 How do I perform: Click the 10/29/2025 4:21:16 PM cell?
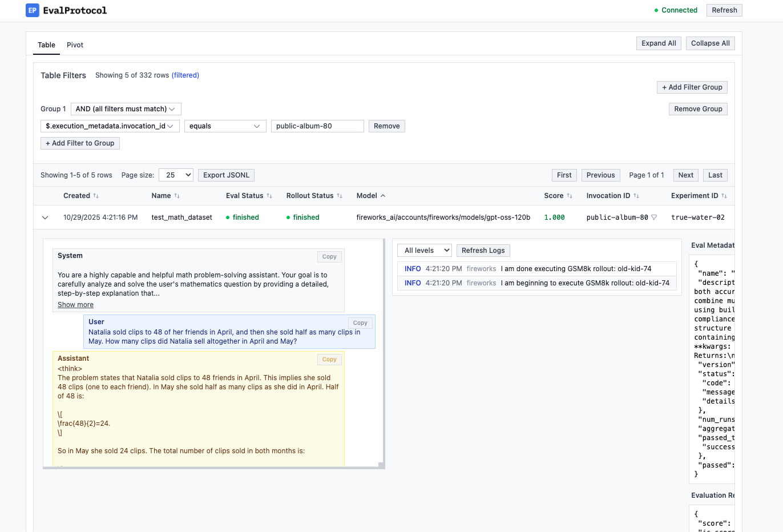[100, 217]
